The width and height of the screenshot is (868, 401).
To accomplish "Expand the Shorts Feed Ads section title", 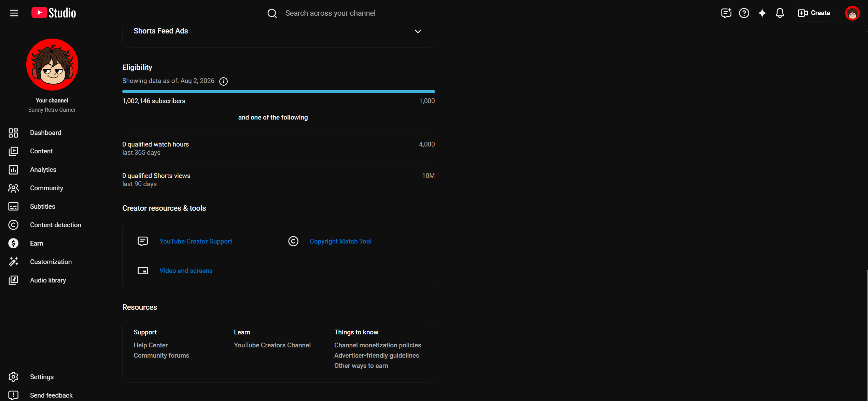I will coord(161,31).
